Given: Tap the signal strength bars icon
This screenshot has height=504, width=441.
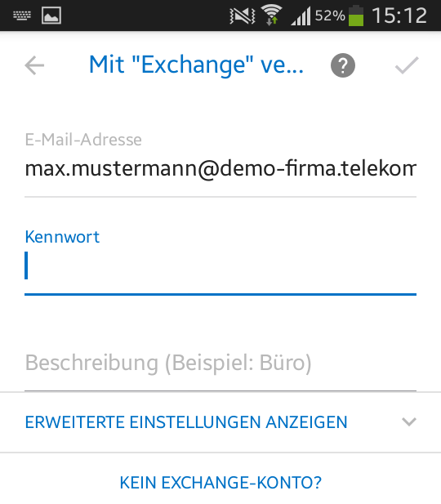Looking at the screenshot, I should pos(301,16).
